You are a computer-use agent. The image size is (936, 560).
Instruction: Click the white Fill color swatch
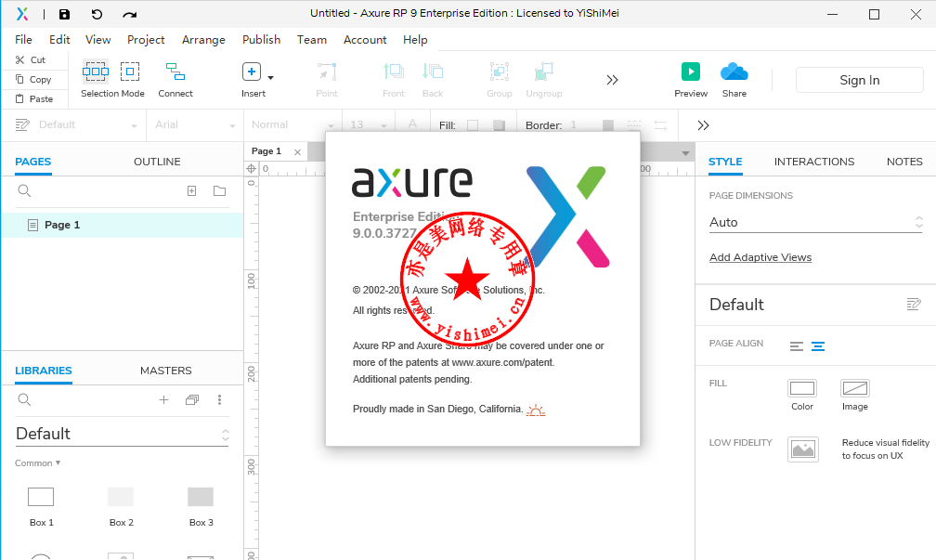click(x=473, y=125)
